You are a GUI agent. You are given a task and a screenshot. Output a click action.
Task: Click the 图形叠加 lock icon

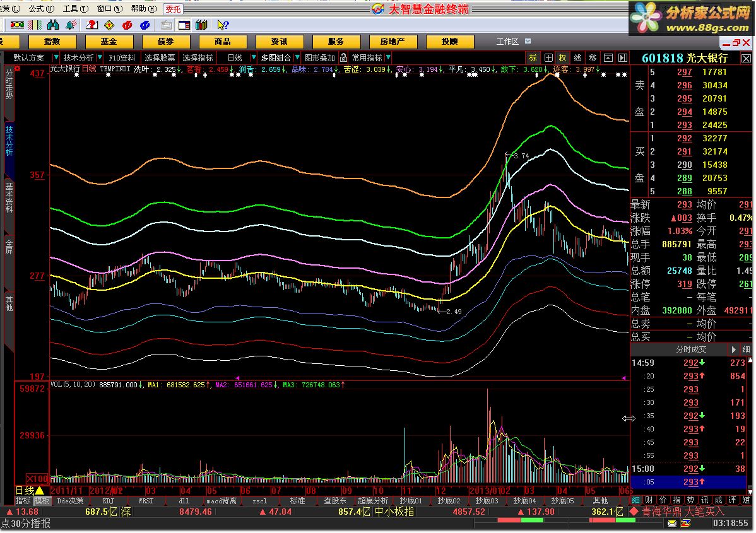pos(343,58)
